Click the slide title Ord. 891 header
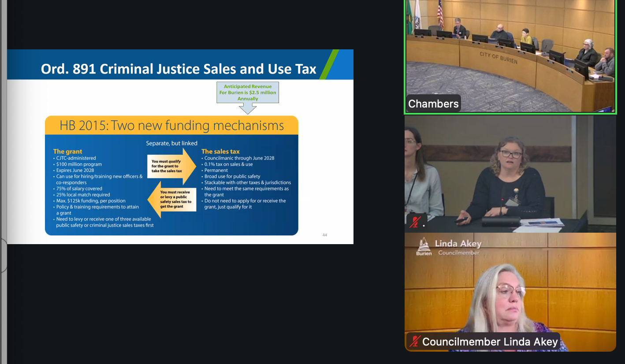The width and height of the screenshot is (625, 364). tap(179, 69)
